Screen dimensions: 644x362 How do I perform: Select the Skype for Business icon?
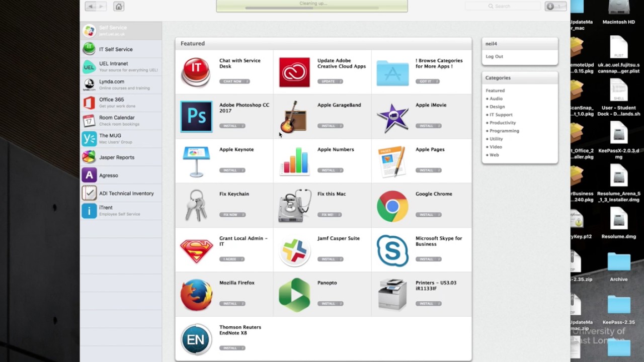point(392,250)
